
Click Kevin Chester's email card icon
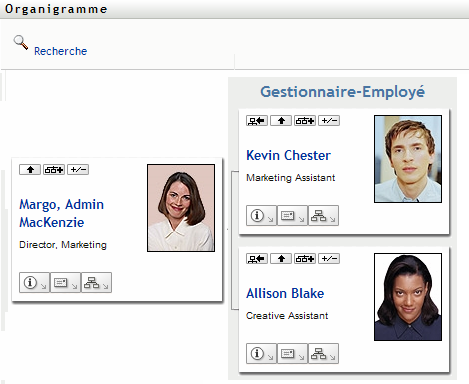click(x=292, y=216)
